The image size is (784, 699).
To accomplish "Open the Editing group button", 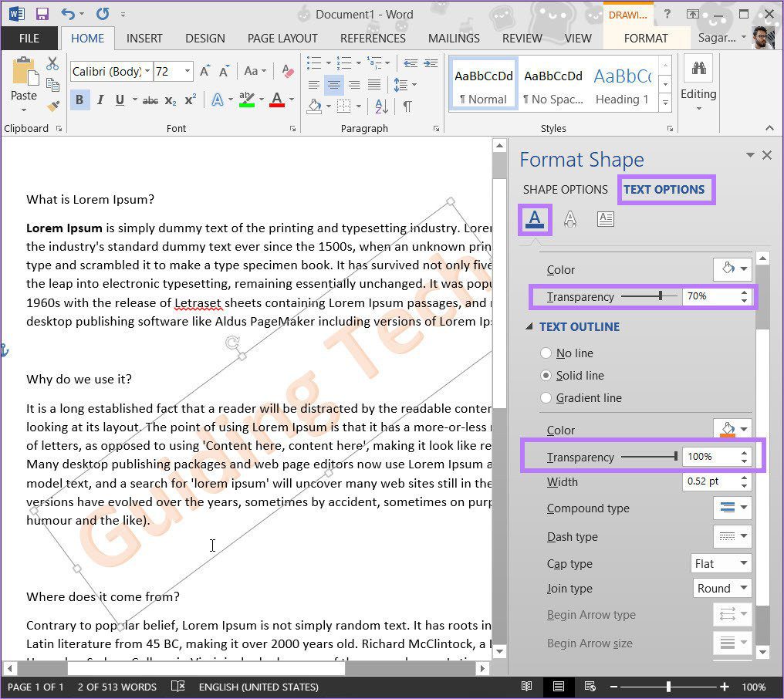I will coord(698,84).
